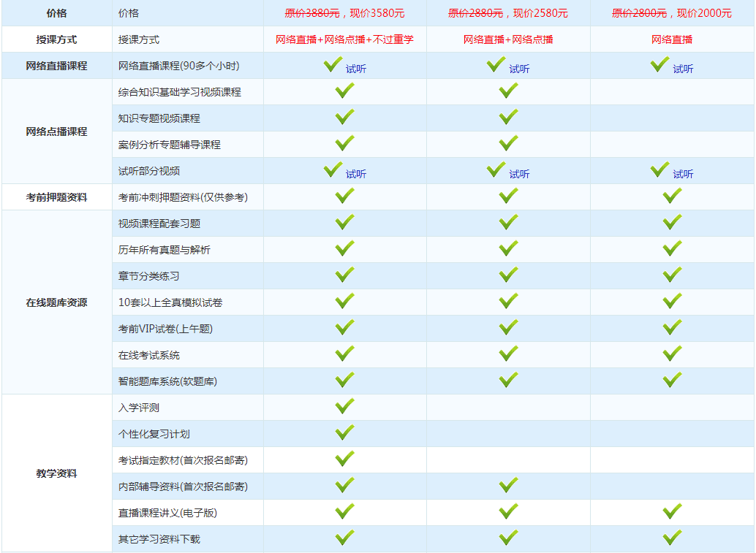Open 试听 link in 试听部分视频 row, 3580元 column
The height and width of the screenshot is (553, 756).
(x=356, y=174)
